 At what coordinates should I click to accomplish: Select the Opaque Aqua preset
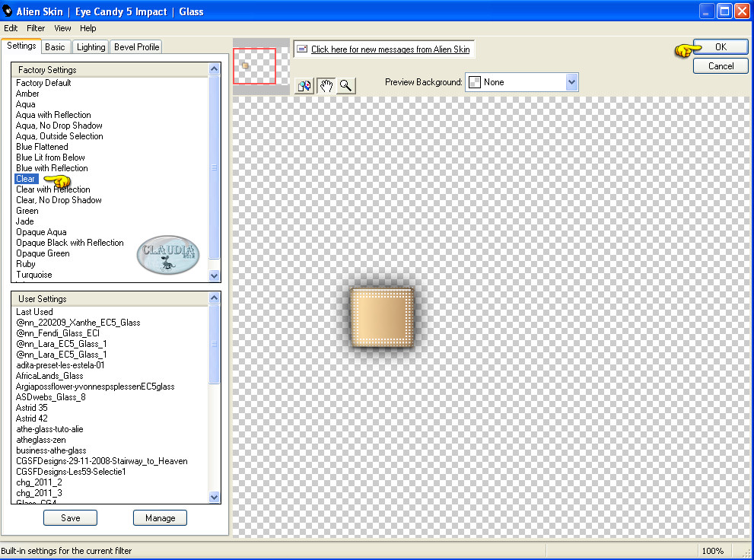tap(41, 232)
